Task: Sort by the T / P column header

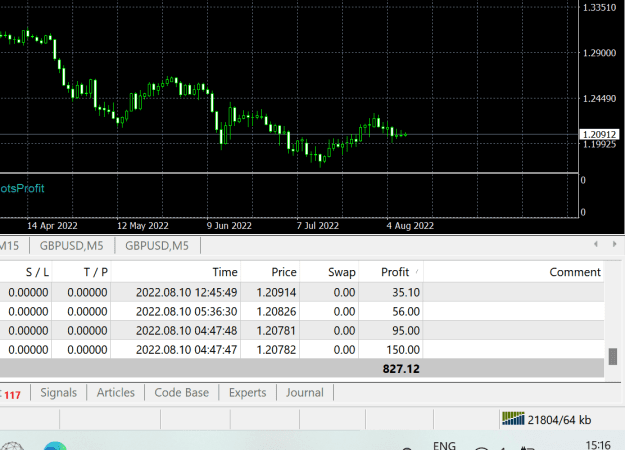Action: [x=96, y=272]
